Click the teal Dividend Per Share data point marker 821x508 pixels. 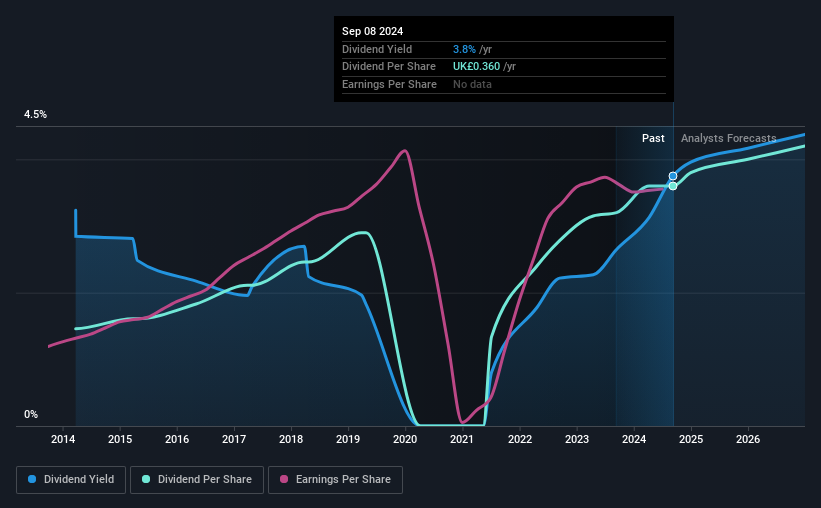click(673, 186)
